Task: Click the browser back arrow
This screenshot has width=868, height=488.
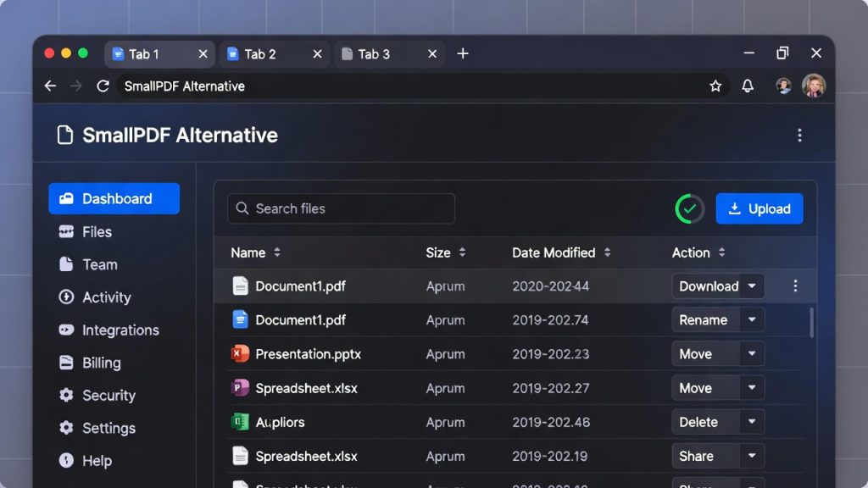Action: 50,86
